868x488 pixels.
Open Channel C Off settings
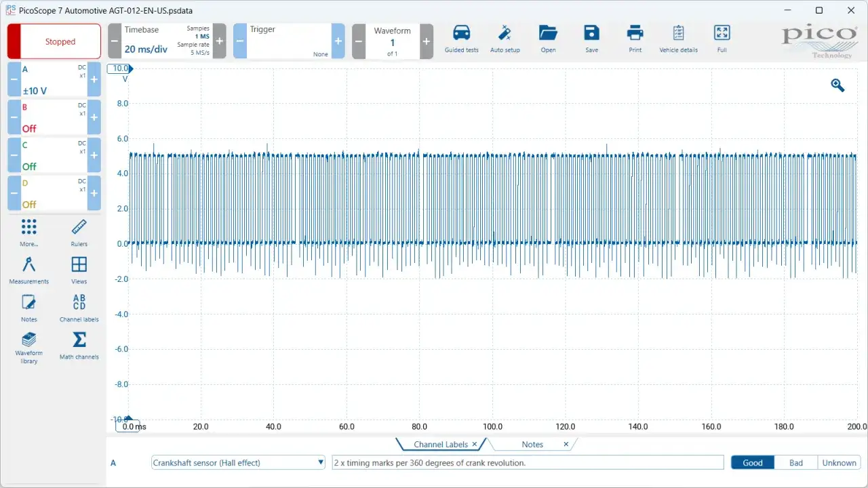click(54, 155)
